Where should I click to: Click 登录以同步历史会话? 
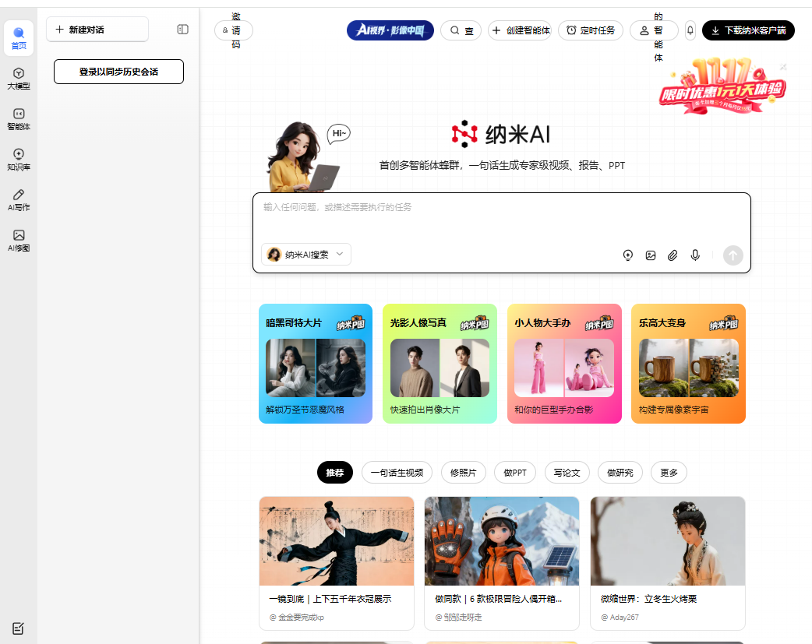pos(118,71)
